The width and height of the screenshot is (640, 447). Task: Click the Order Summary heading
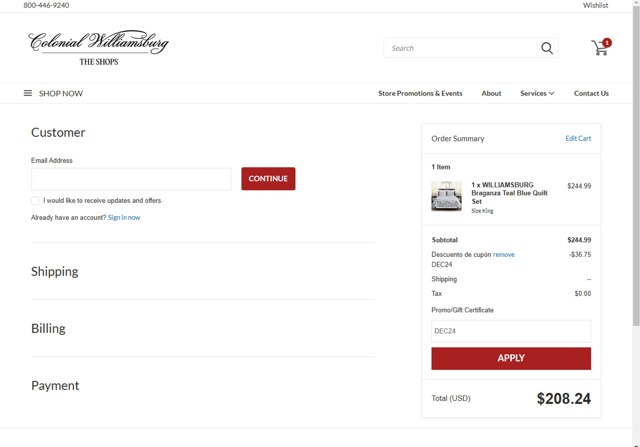pyautogui.click(x=458, y=139)
